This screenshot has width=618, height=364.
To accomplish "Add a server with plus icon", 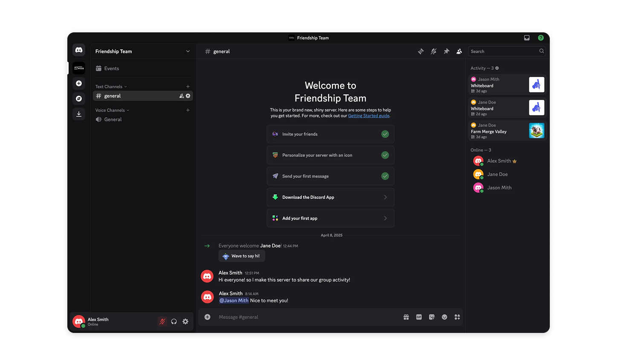I will pyautogui.click(x=79, y=83).
